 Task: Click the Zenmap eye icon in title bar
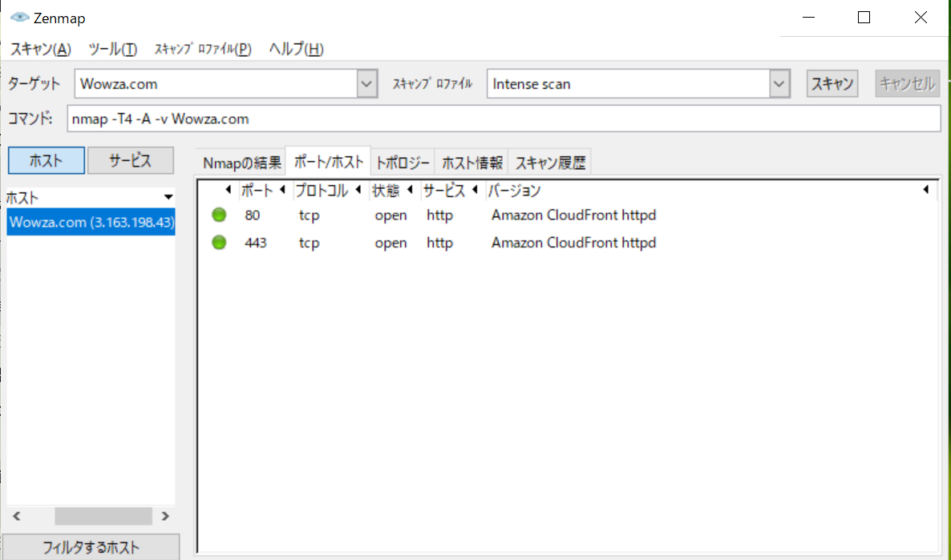click(x=19, y=17)
